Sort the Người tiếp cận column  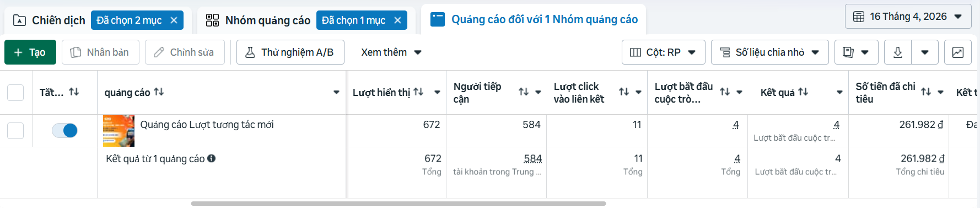[524, 92]
